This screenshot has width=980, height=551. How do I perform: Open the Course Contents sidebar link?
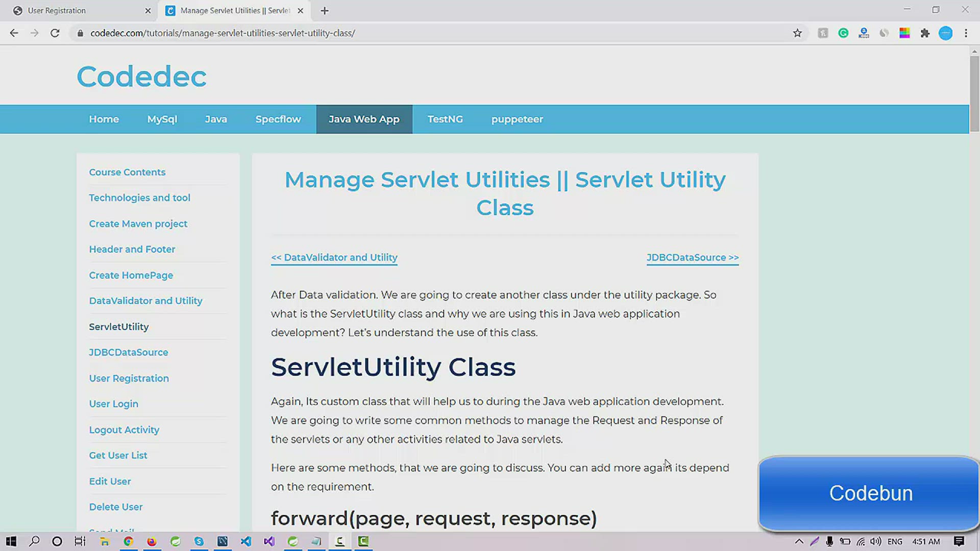pos(127,172)
